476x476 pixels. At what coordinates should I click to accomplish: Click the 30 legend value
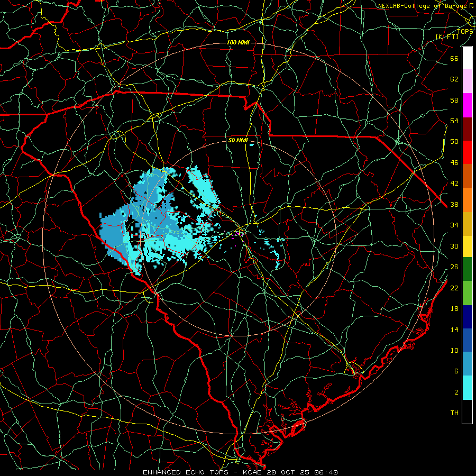(x=454, y=246)
